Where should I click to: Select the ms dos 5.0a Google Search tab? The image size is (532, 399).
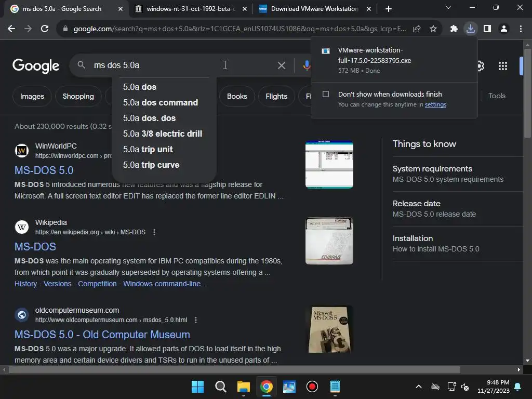(62, 9)
